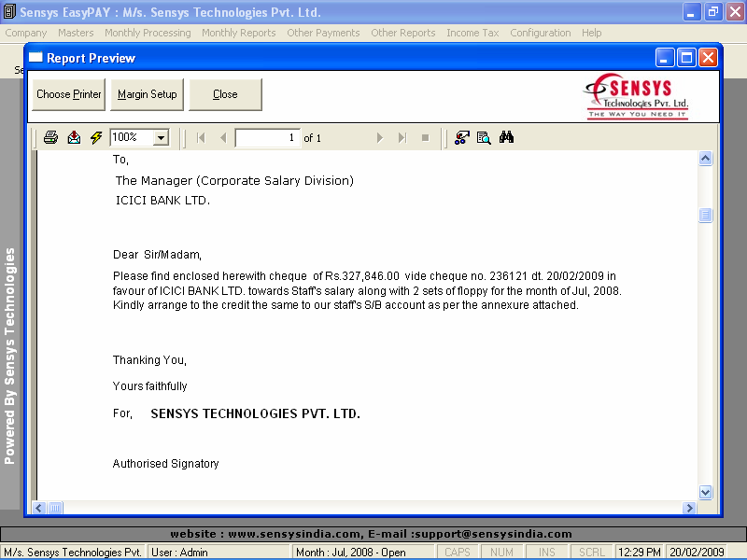Click the vertical scrollbar thumb
Screen dimensions: 747x560
[x=706, y=216]
